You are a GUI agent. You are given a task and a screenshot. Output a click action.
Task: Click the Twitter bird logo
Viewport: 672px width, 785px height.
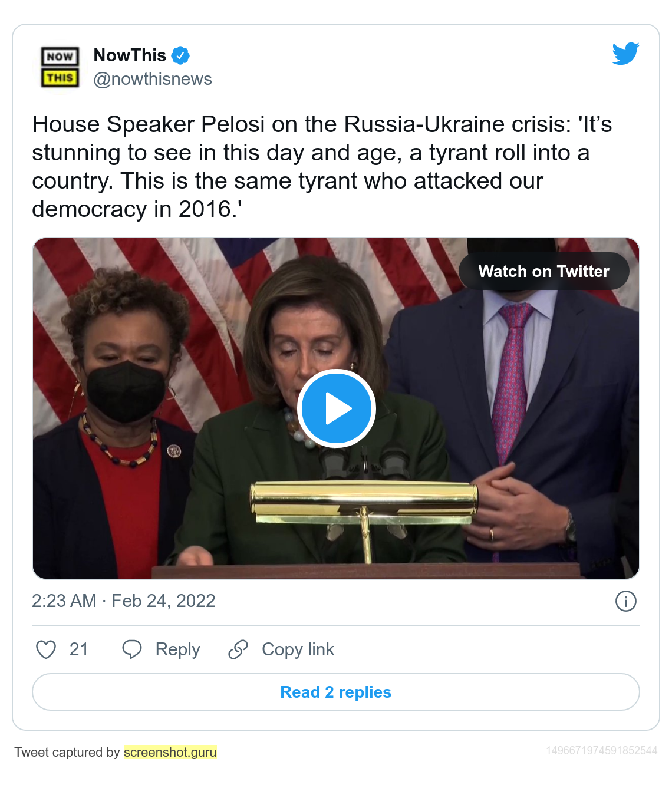625,54
